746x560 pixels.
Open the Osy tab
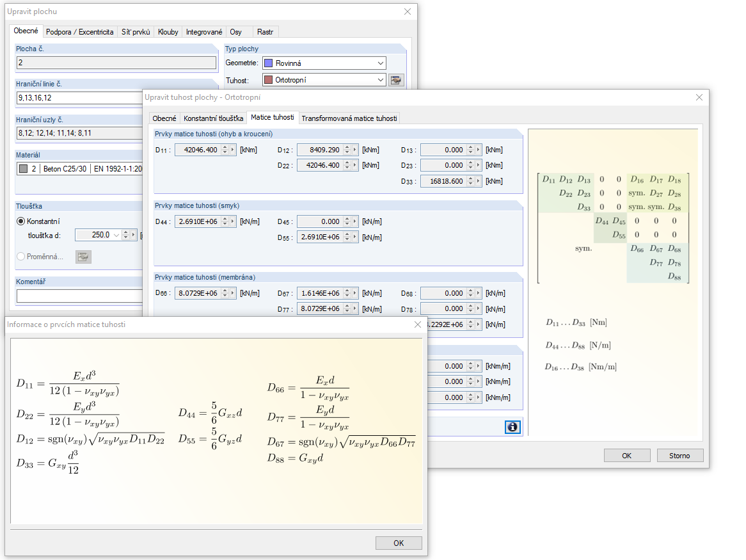(x=236, y=32)
